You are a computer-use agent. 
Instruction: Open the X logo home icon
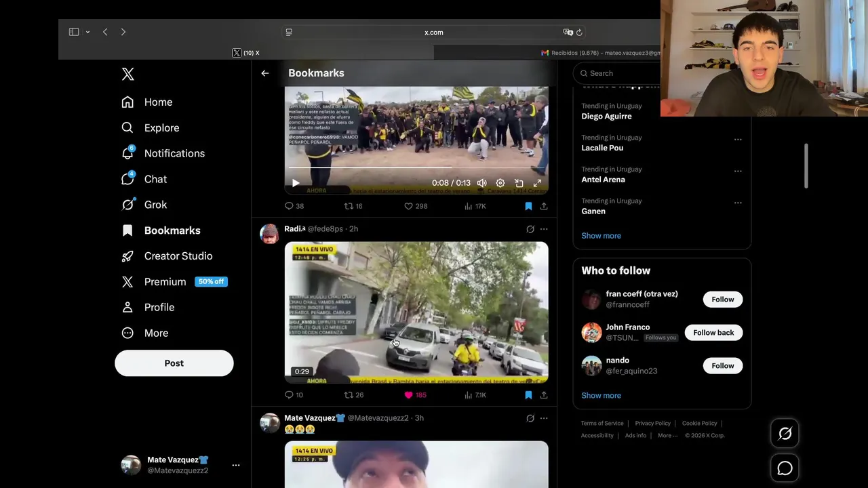pos(128,74)
